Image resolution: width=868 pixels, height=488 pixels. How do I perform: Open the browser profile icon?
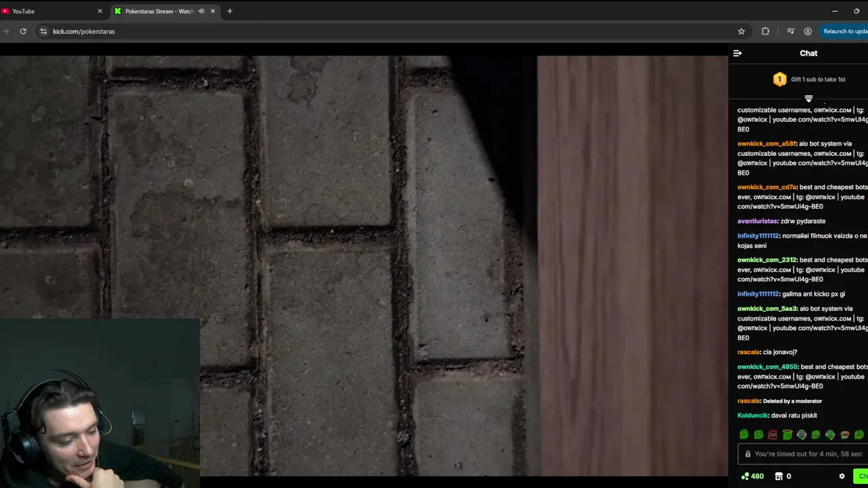(808, 31)
